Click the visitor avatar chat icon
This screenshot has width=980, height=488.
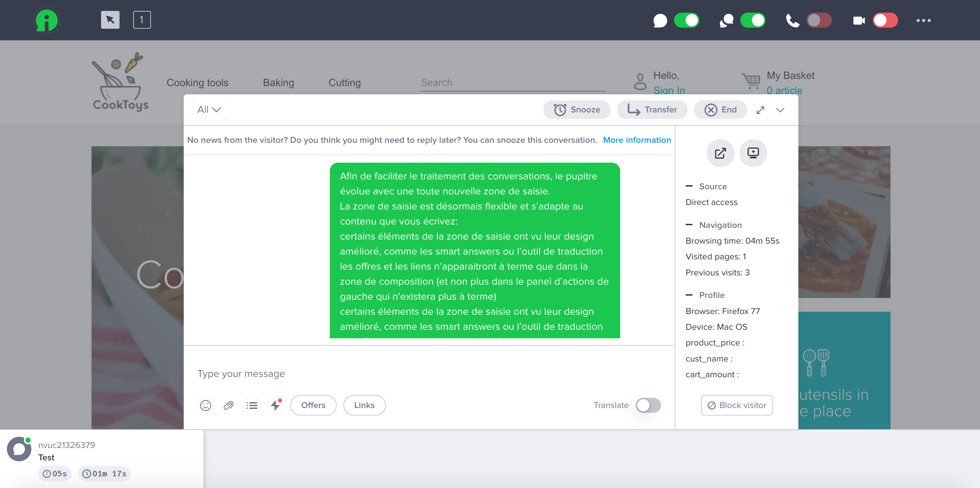(x=19, y=449)
